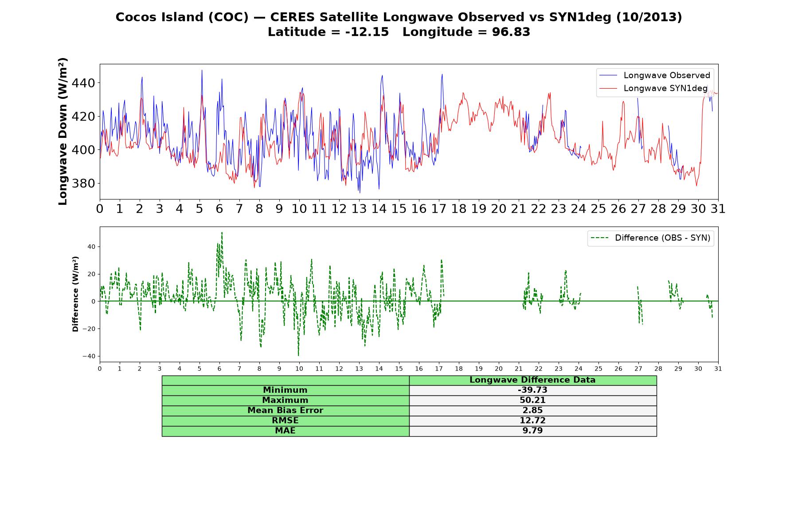798x532 pixels.
Task: Click day 25 tick on lower x-axis
Action: tap(598, 369)
